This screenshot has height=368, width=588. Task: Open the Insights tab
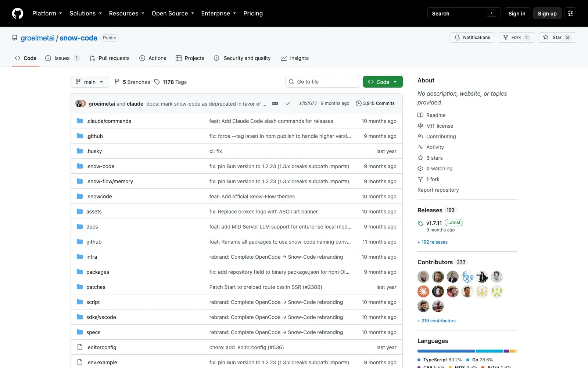click(295, 58)
